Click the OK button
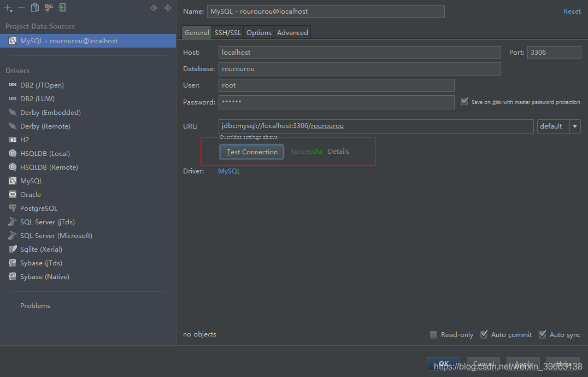 (x=443, y=363)
